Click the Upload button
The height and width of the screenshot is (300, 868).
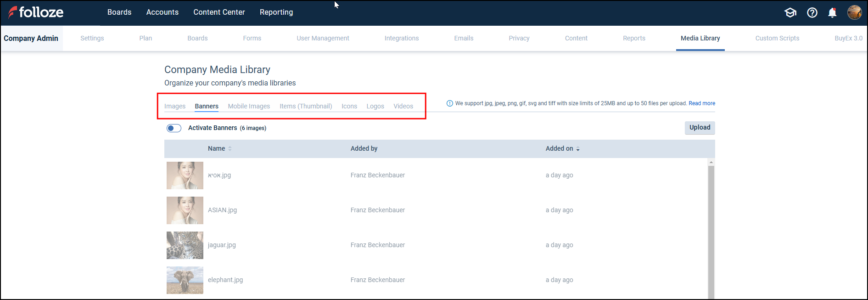[700, 128]
